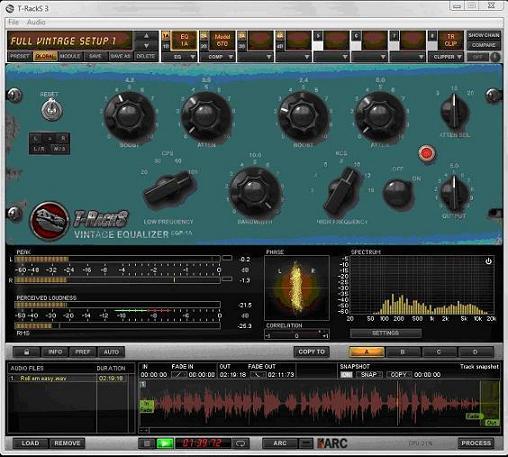Viewport: 508px width, 457px height.
Task: Open the File menu
Action: (x=13, y=22)
